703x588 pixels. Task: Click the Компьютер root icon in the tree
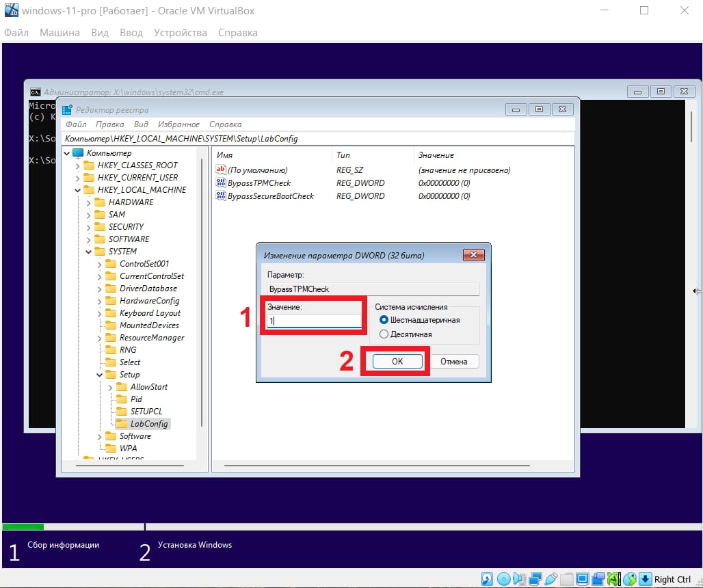[78, 153]
